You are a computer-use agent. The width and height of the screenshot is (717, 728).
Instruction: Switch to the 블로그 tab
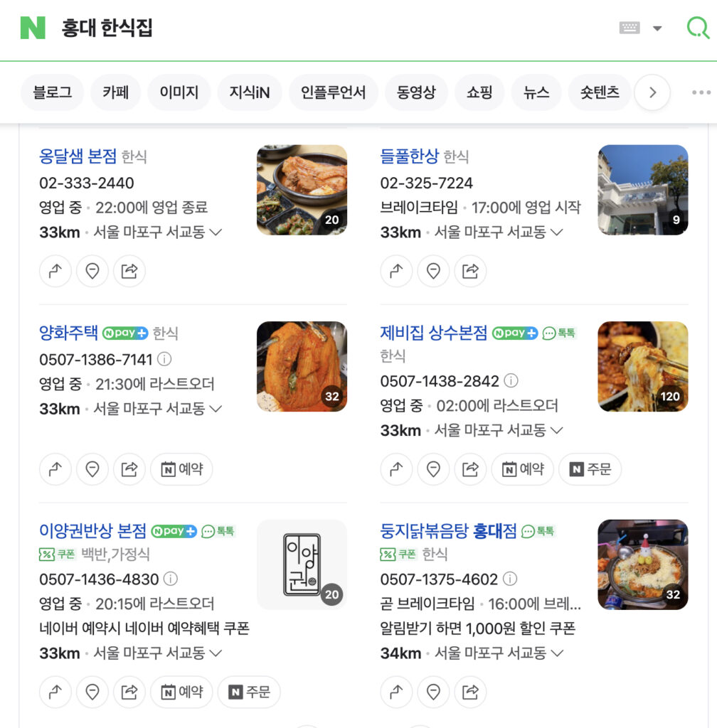(52, 92)
